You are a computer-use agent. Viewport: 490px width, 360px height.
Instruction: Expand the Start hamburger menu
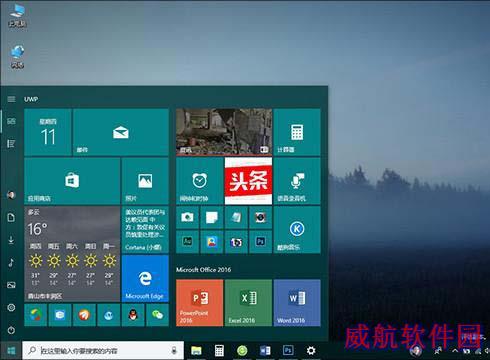point(11,99)
